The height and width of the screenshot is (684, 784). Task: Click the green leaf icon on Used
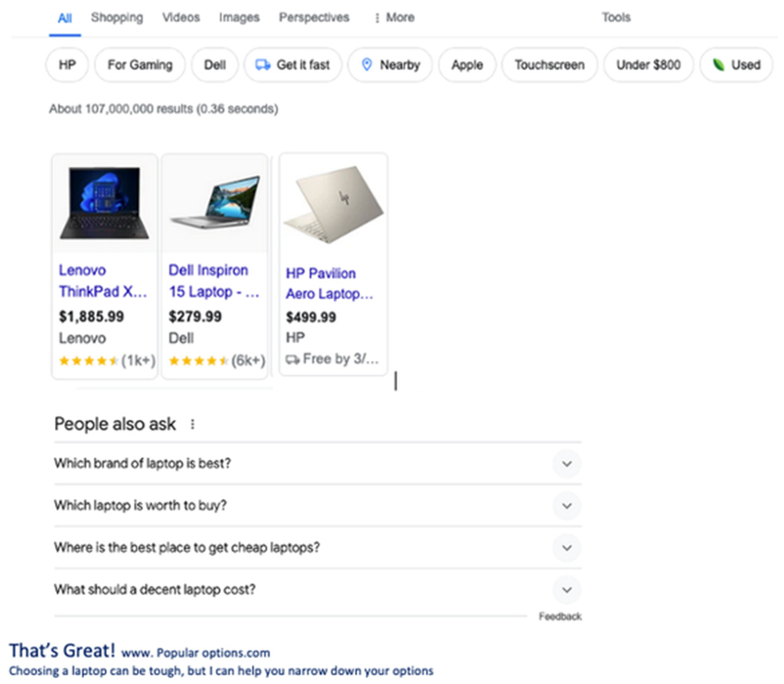[718, 65]
